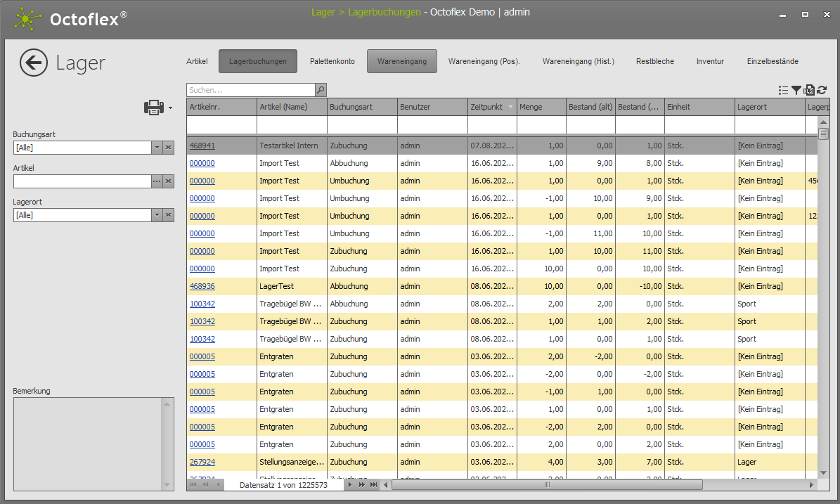Open the Wareneingang (Hist.) tab
Viewport: 840px width, 504px height.
pyautogui.click(x=578, y=61)
